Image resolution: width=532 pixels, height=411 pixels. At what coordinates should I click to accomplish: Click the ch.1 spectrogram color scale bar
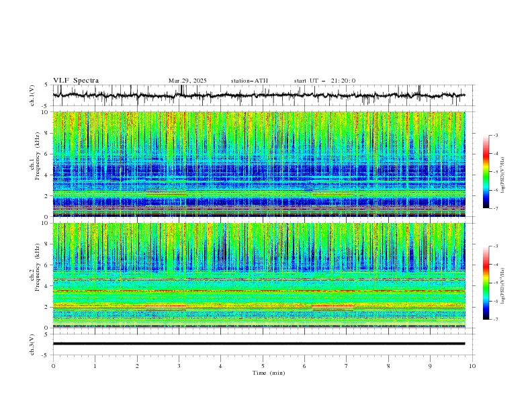[x=486, y=172]
